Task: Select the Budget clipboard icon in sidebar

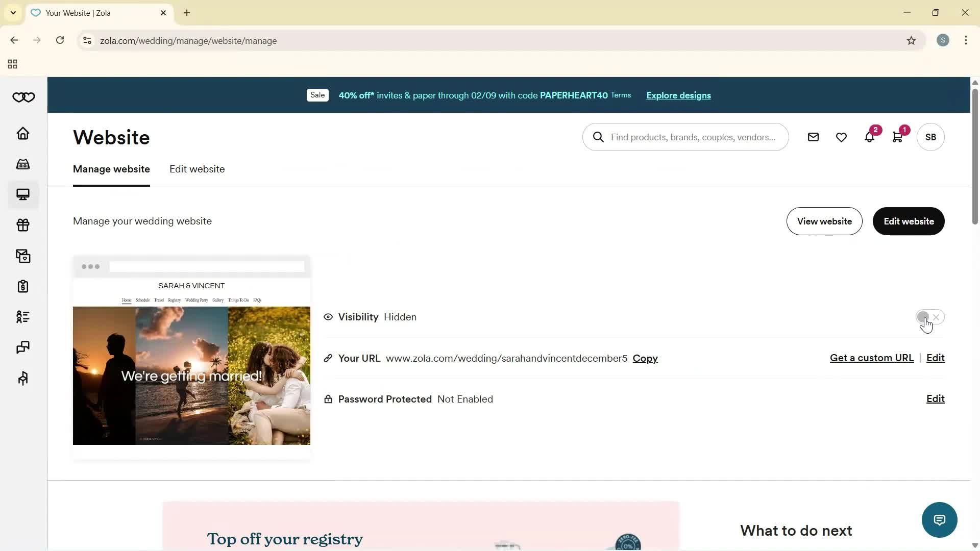Action: [23, 286]
